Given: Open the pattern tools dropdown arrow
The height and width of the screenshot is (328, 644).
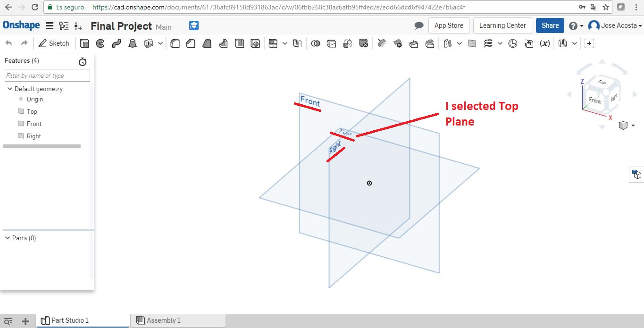Looking at the screenshot, I should click(285, 43).
